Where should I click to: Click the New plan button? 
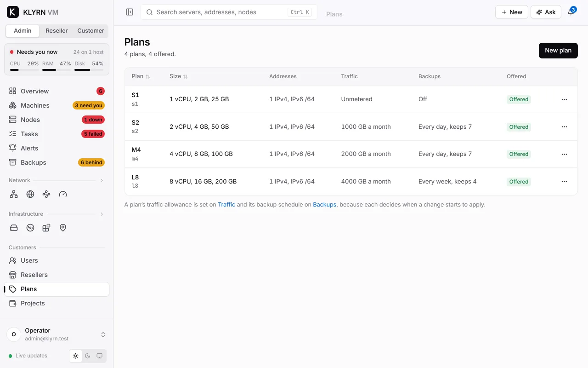click(558, 51)
